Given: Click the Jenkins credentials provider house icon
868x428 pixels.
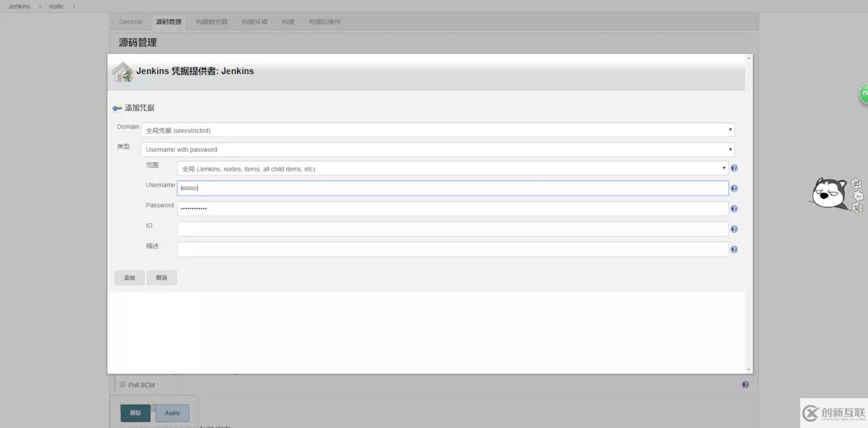Looking at the screenshot, I should coord(123,72).
